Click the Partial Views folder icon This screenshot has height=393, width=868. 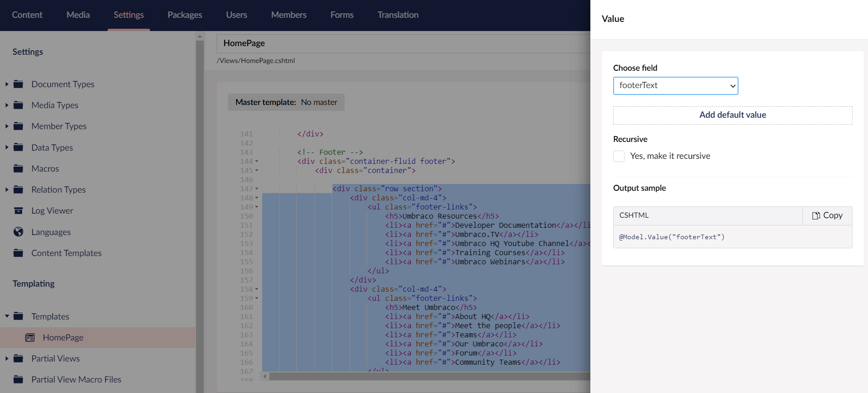[18, 358]
